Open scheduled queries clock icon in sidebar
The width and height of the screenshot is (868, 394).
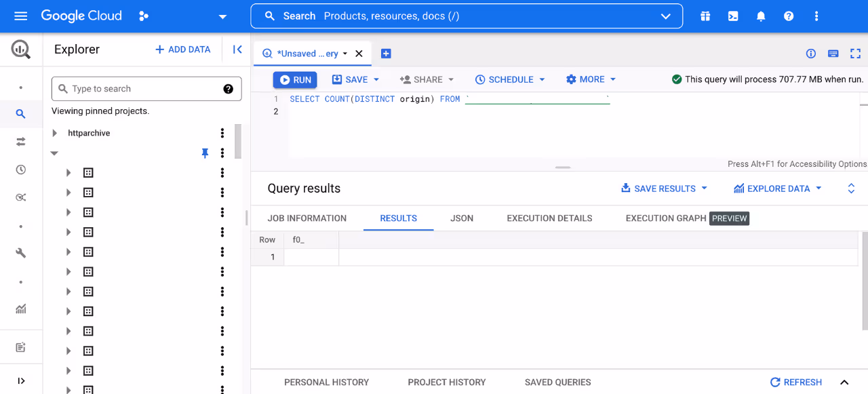20,170
